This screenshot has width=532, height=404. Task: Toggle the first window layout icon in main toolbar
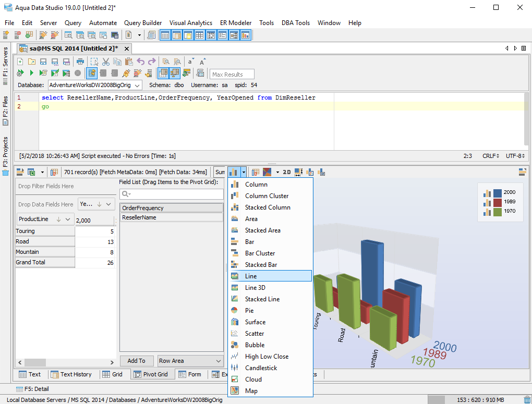click(165, 35)
